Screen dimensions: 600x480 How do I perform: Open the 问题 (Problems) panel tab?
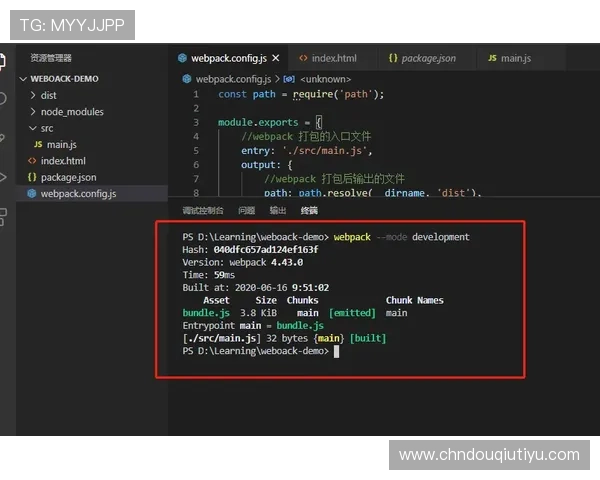(246, 211)
